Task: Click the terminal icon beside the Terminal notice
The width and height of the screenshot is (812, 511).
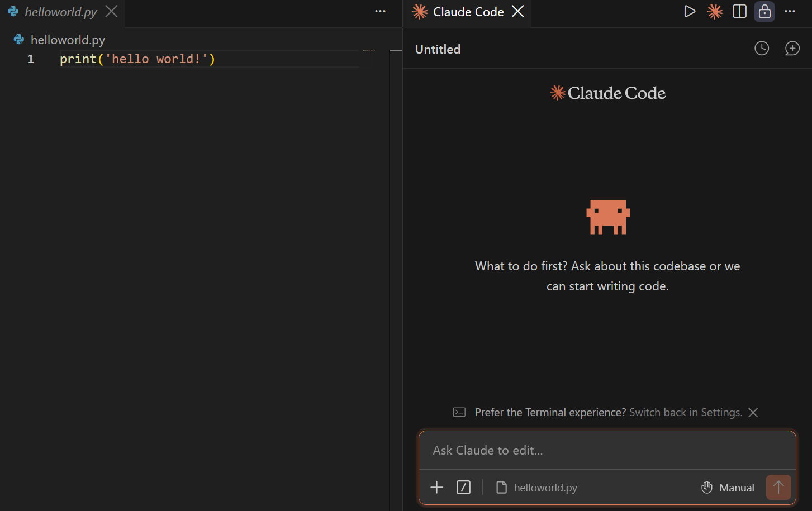Action: tap(459, 412)
